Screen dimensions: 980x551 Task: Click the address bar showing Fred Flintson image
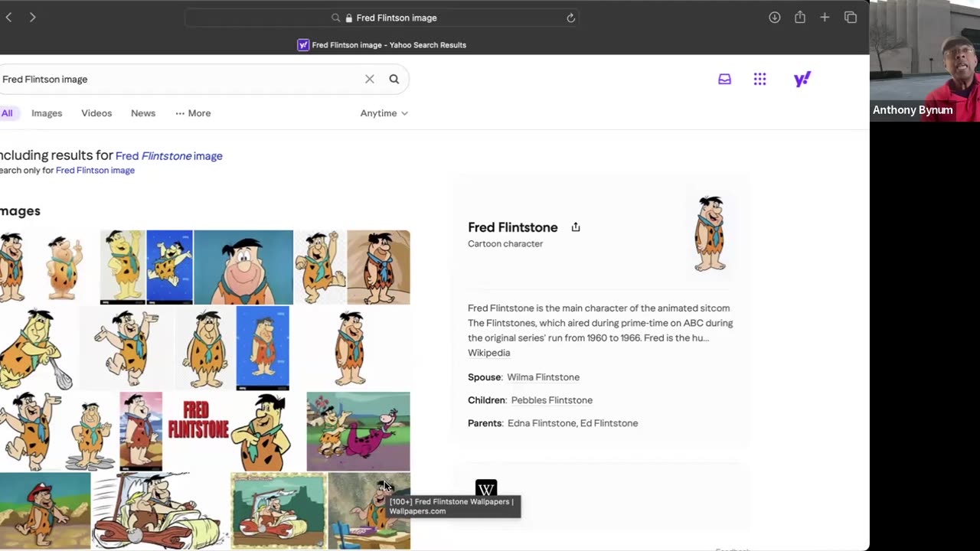click(381, 18)
